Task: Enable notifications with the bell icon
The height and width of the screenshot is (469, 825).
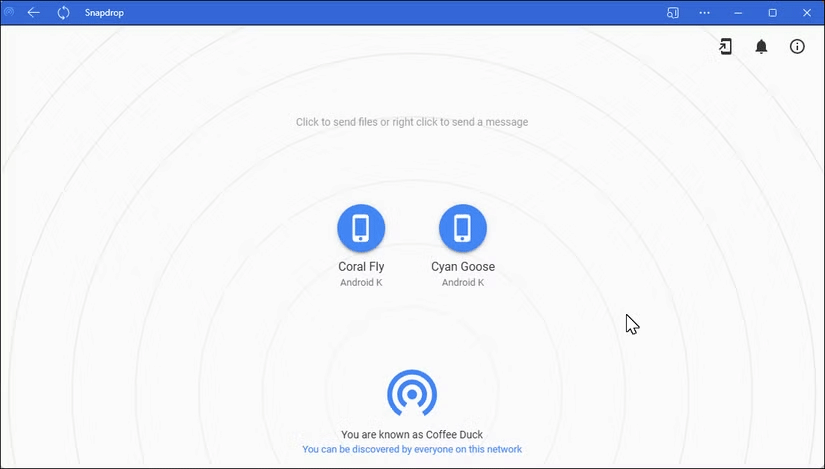Action: pos(761,47)
